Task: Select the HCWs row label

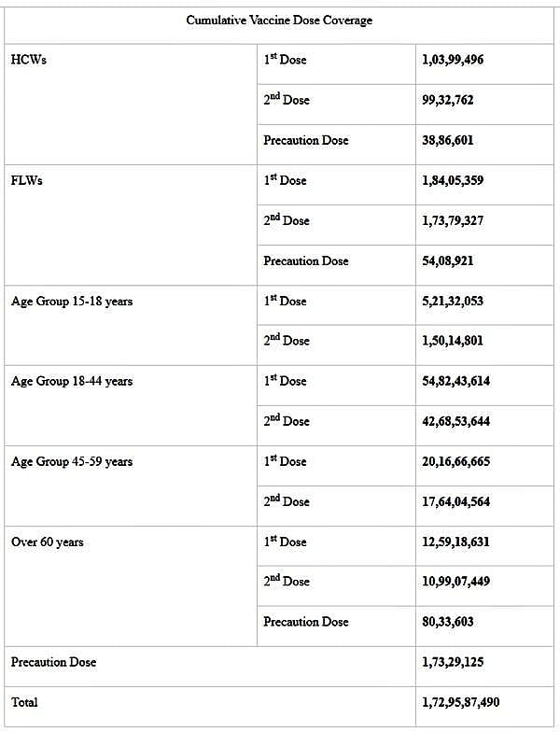Action: (x=26, y=60)
